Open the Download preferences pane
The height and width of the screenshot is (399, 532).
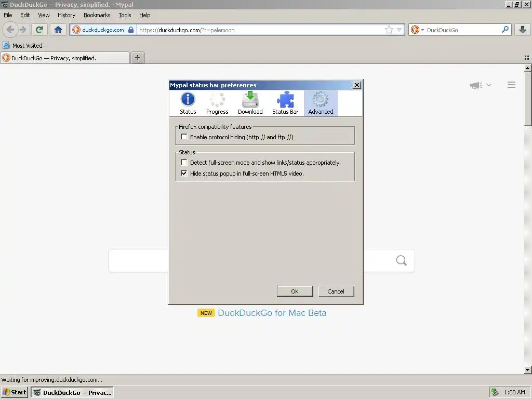tap(250, 103)
